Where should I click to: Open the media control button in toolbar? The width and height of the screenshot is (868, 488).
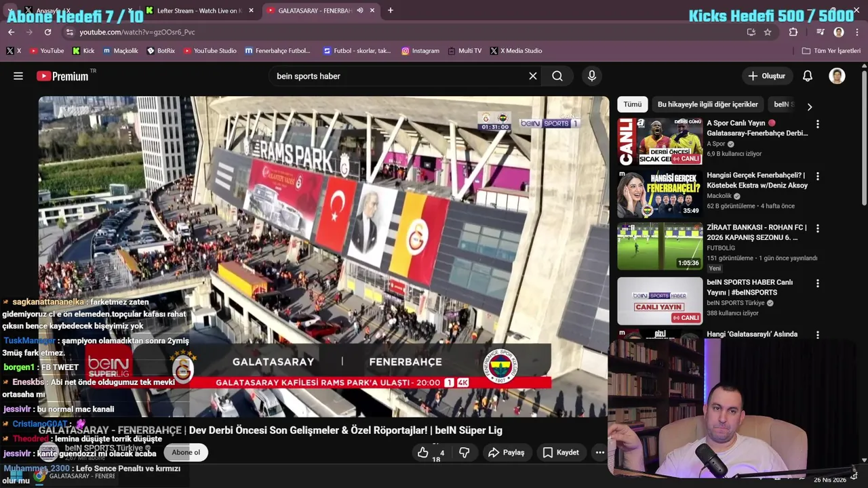coord(821,32)
